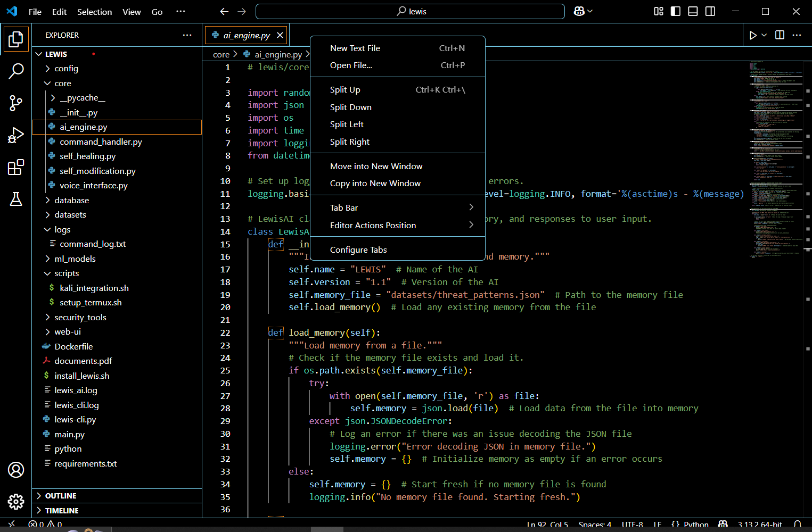Open the Search view in activity bar
The image size is (812, 532).
16,71
